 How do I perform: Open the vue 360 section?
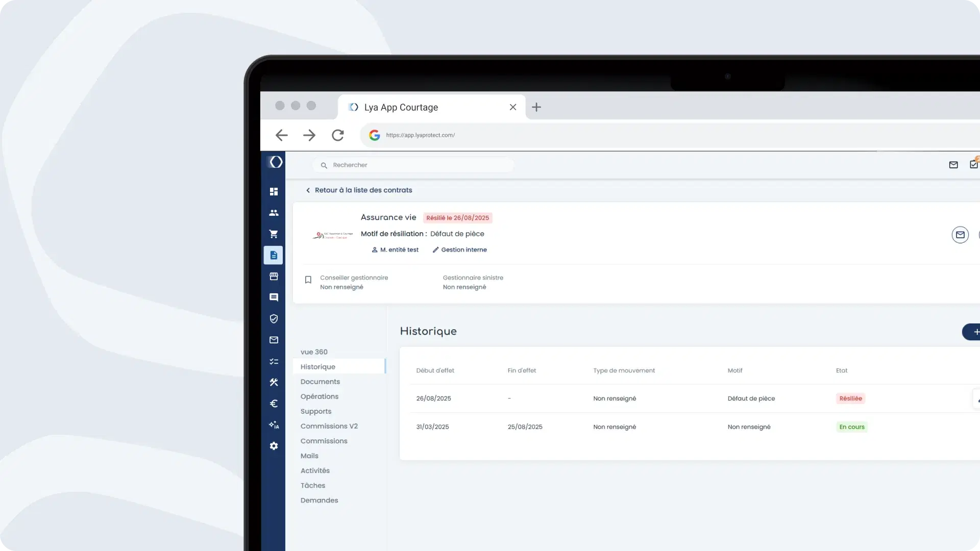pyautogui.click(x=314, y=352)
